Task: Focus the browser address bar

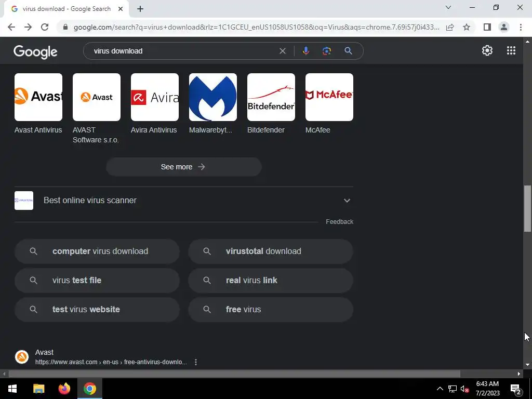Action: click(x=256, y=27)
